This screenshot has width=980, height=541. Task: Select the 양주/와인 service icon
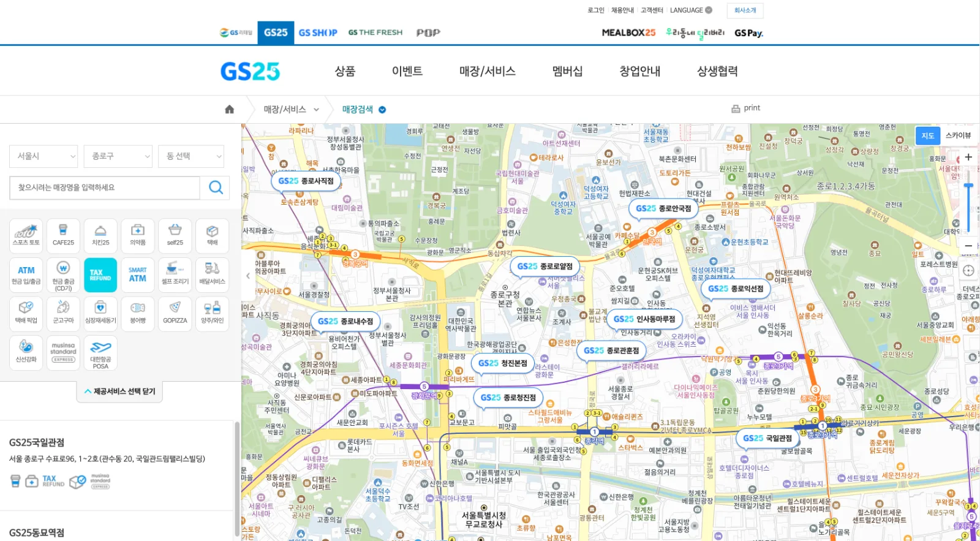(x=213, y=314)
